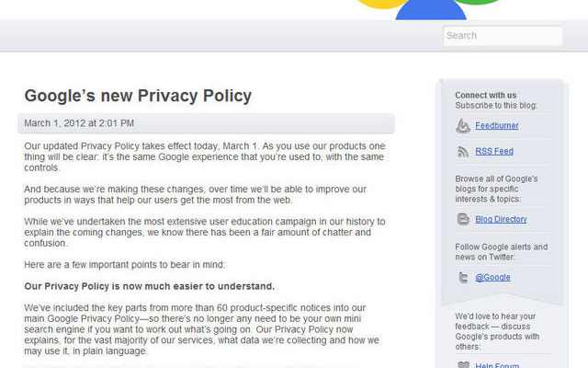Click the Twitter bird icon

pyautogui.click(x=463, y=278)
